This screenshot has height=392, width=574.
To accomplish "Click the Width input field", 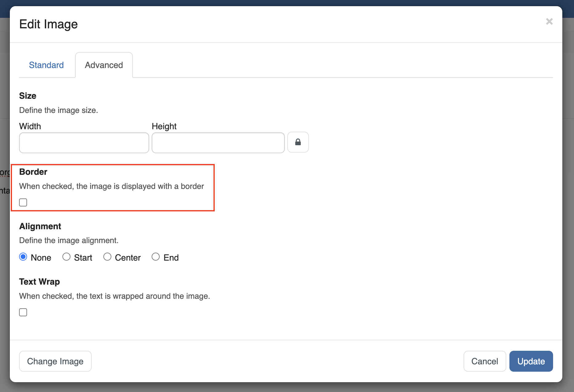I will point(84,143).
